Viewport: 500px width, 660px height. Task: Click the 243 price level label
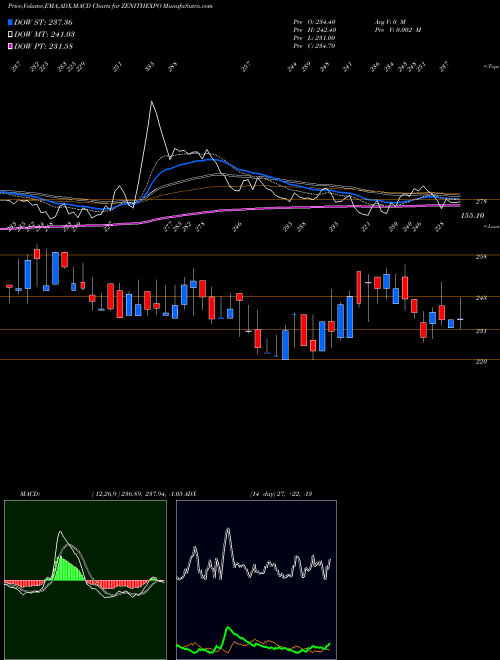pyautogui.click(x=481, y=298)
